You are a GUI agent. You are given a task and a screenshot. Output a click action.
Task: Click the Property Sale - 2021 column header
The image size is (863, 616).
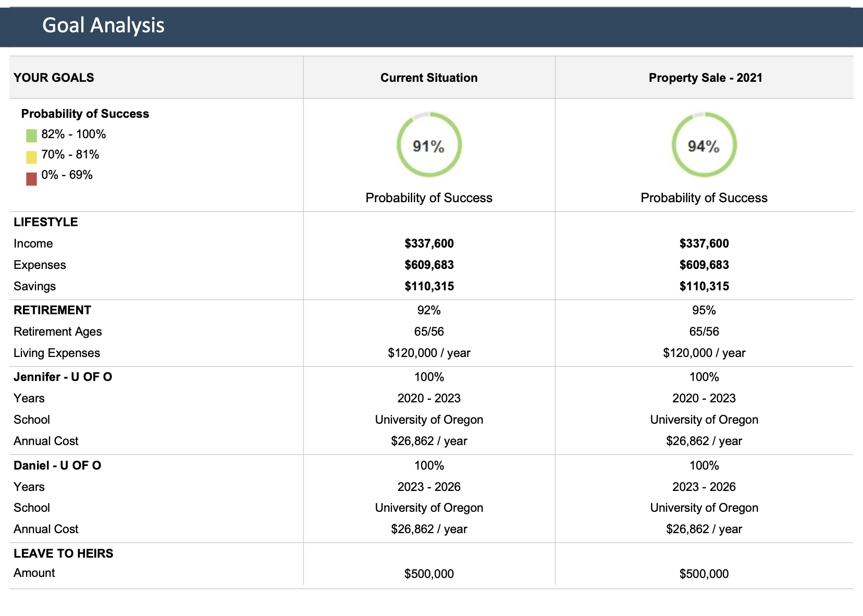(705, 78)
